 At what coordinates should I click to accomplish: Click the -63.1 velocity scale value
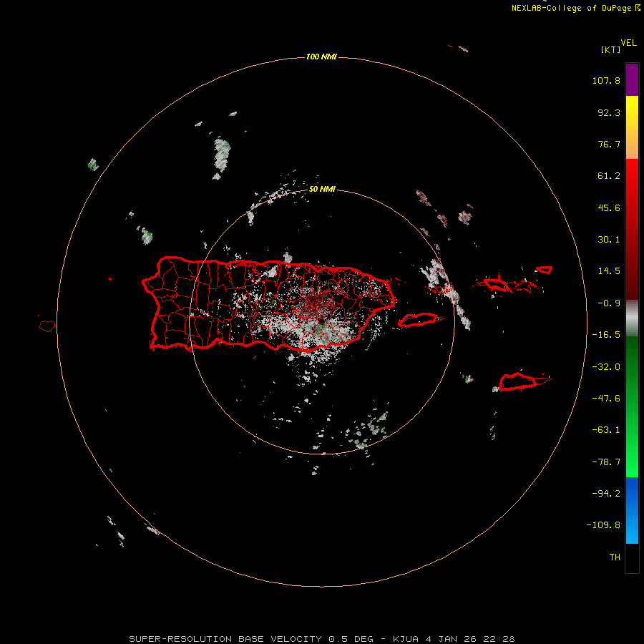coord(606,430)
